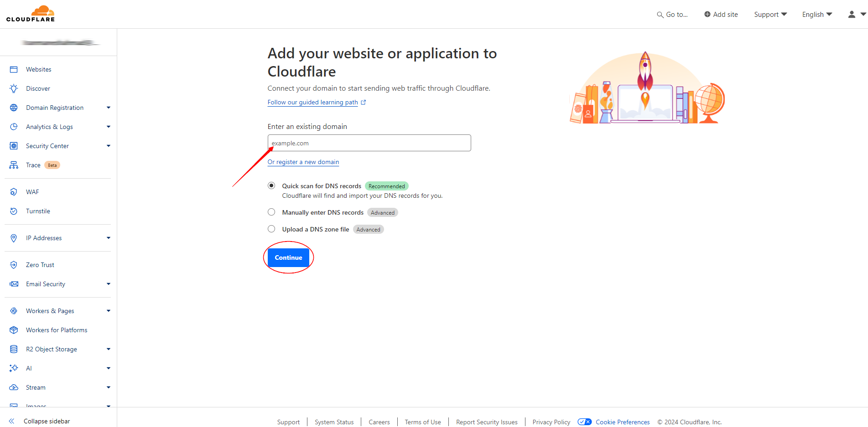Click the Cloudflare logo
Viewport: 868px width, 427px height.
pyautogui.click(x=31, y=14)
